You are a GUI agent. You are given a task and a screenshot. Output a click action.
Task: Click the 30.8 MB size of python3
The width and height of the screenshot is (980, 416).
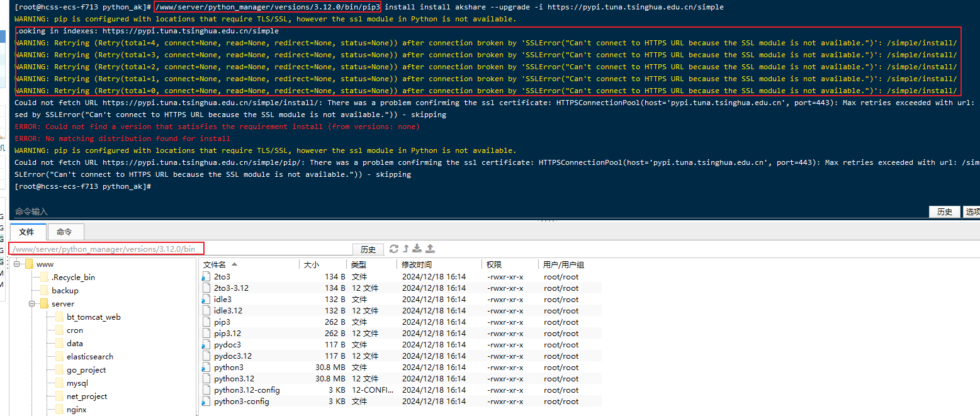330,368
